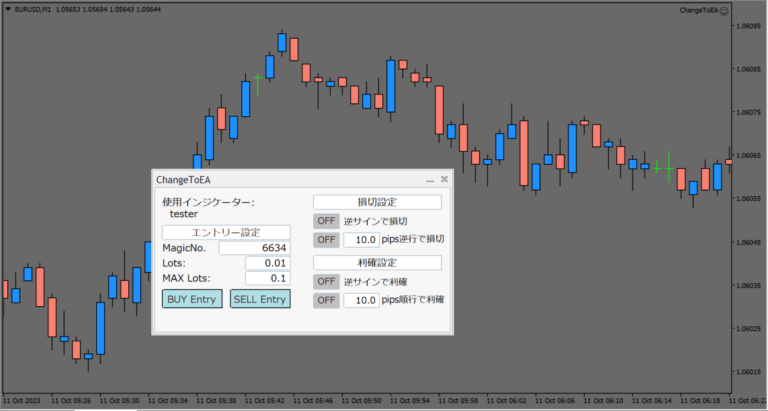Click the pips input for 順行で利確
Image resolution: width=768 pixels, height=411 pixels.
point(360,300)
